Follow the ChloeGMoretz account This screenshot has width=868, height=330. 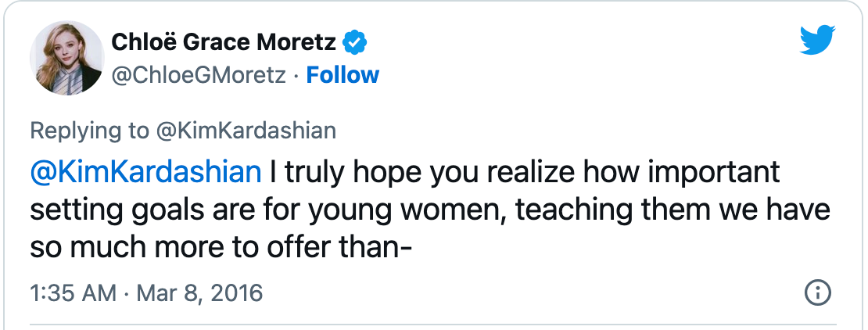point(343,75)
